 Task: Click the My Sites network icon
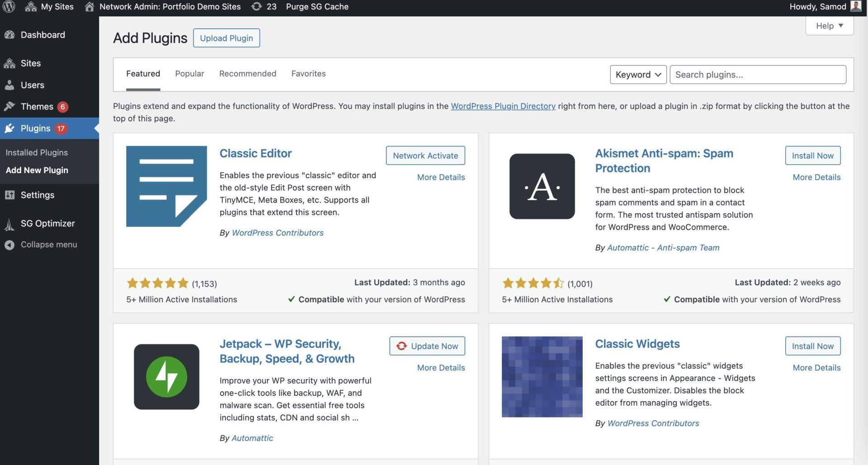(x=31, y=6)
